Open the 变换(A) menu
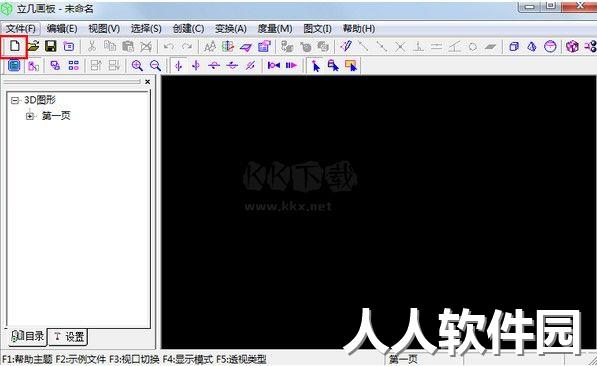The width and height of the screenshot is (597, 366). pos(230,29)
